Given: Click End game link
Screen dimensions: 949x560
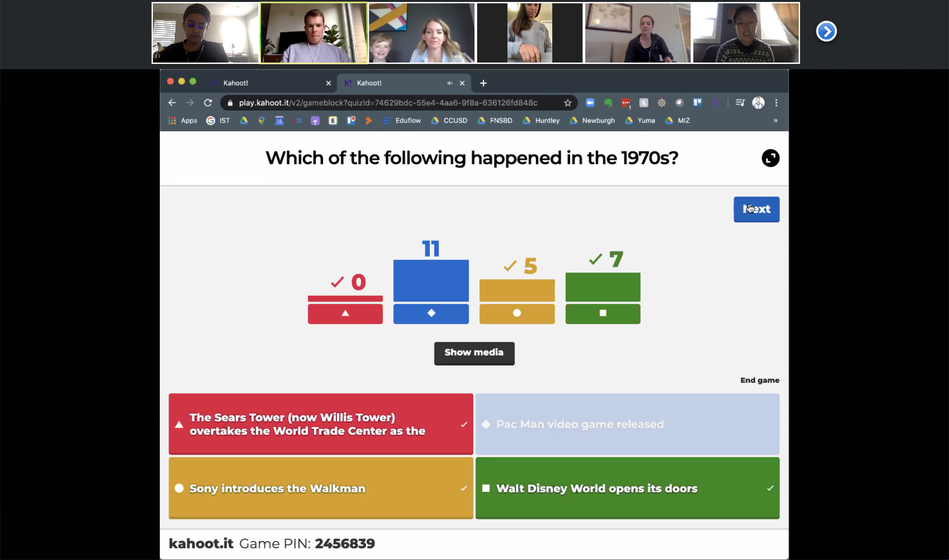Looking at the screenshot, I should [x=760, y=380].
